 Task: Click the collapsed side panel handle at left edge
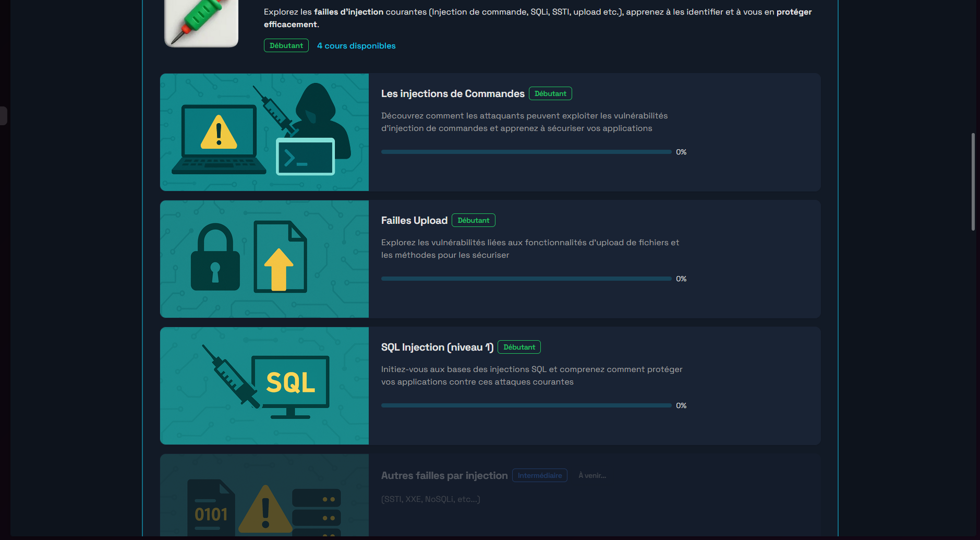click(3, 116)
